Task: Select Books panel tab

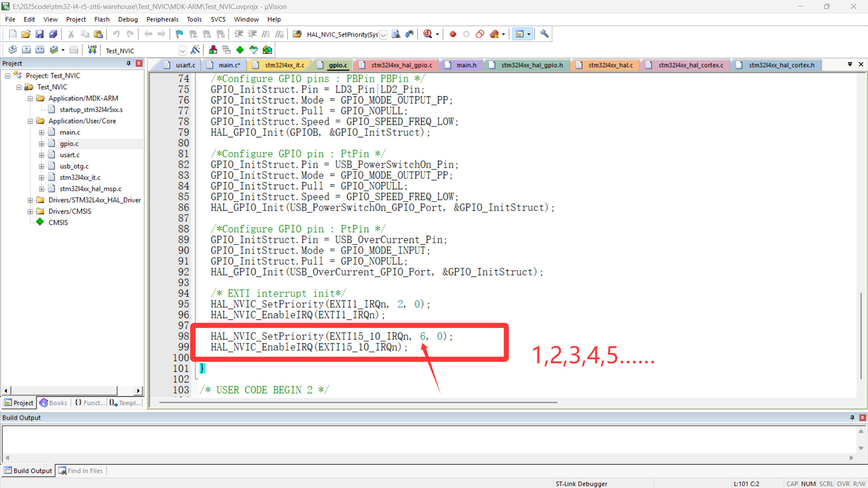Action: click(x=53, y=403)
